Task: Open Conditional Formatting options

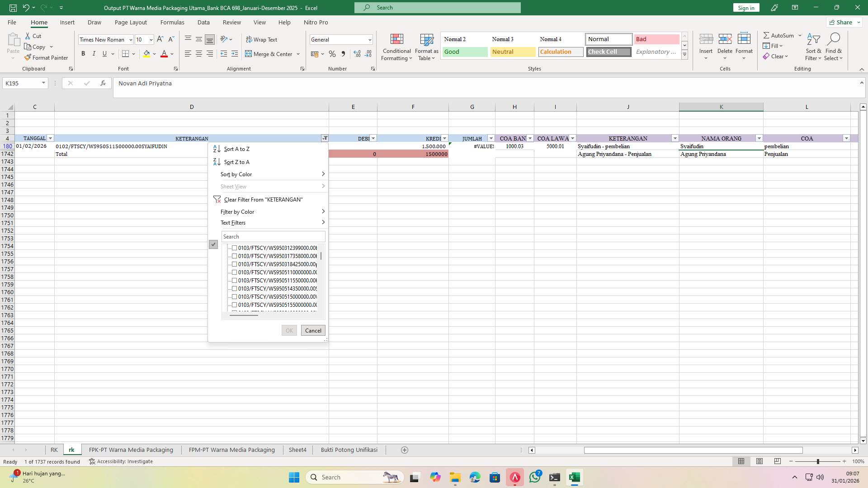Action: click(396, 47)
